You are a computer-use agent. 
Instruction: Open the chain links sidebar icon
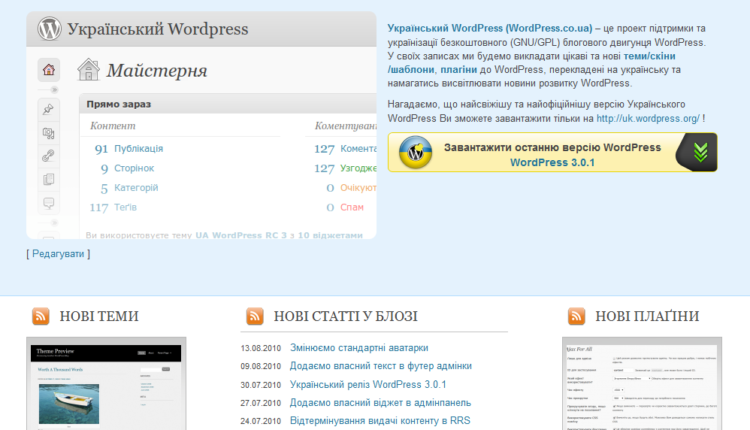[48, 155]
